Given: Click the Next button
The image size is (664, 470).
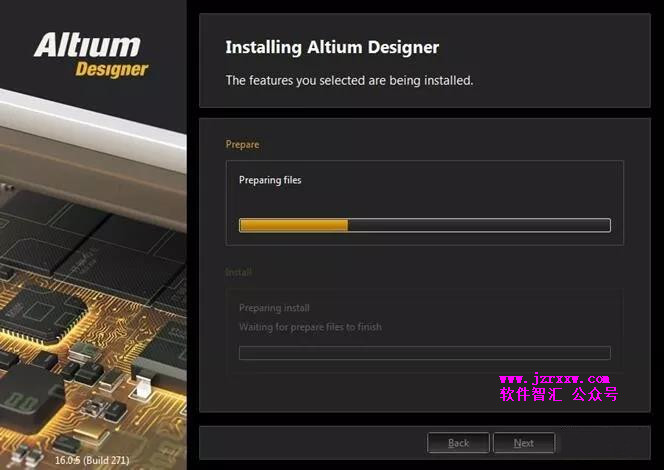Looking at the screenshot, I should [524, 443].
